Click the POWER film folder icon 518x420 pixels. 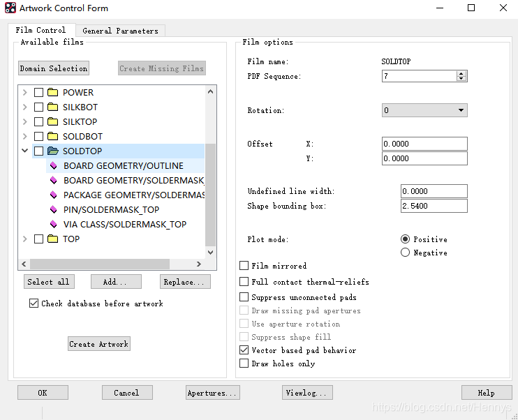click(53, 93)
